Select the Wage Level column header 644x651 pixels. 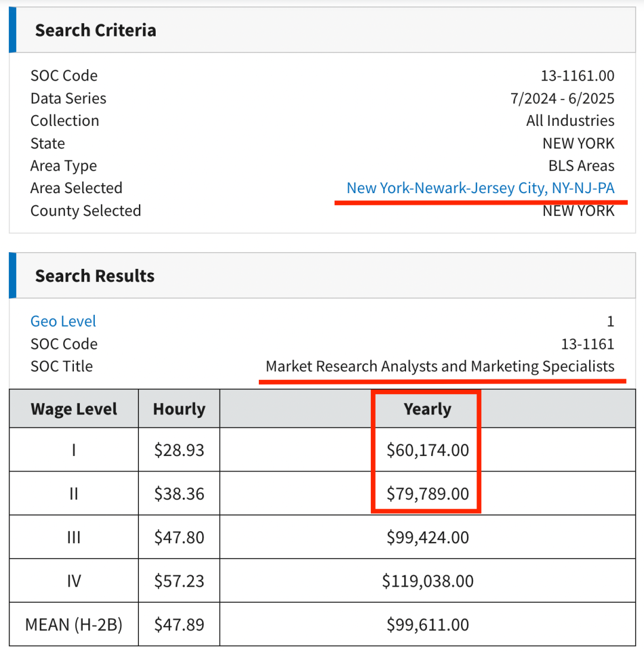[74, 409]
